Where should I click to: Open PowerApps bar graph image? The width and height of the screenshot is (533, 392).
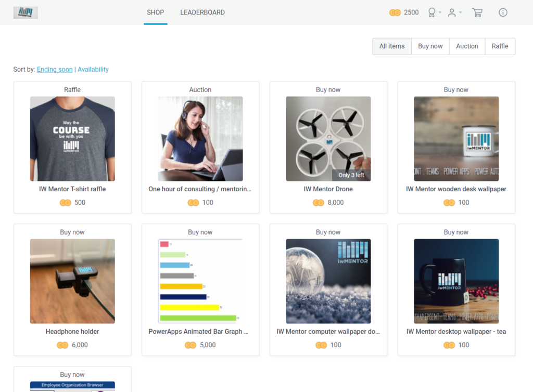[x=200, y=281]
